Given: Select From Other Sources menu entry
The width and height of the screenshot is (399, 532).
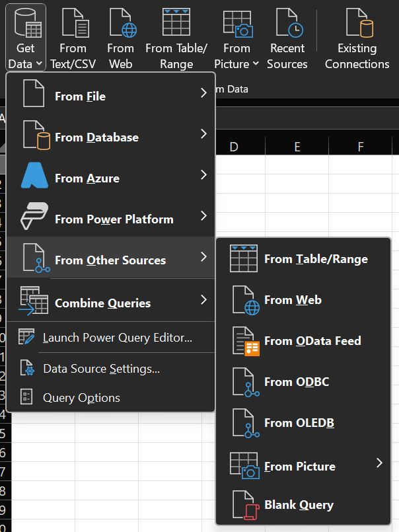Looking at the screenshot, I should [x=111, y=258].
